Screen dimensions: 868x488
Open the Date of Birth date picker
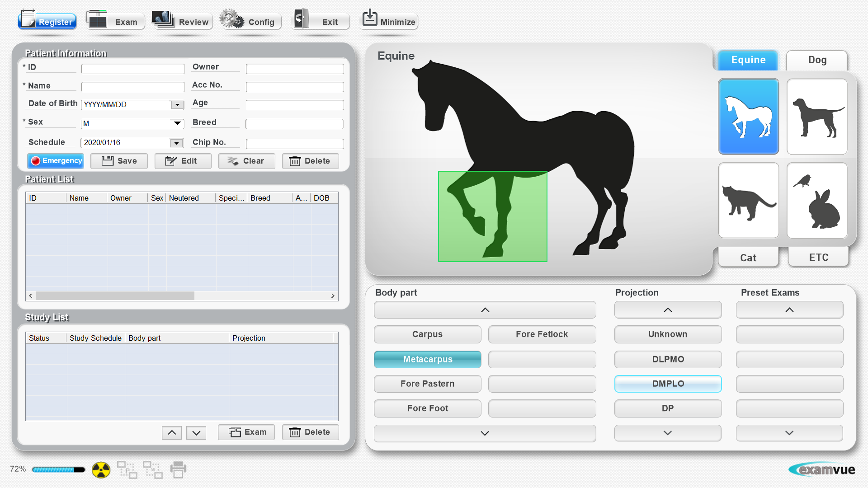177,105
